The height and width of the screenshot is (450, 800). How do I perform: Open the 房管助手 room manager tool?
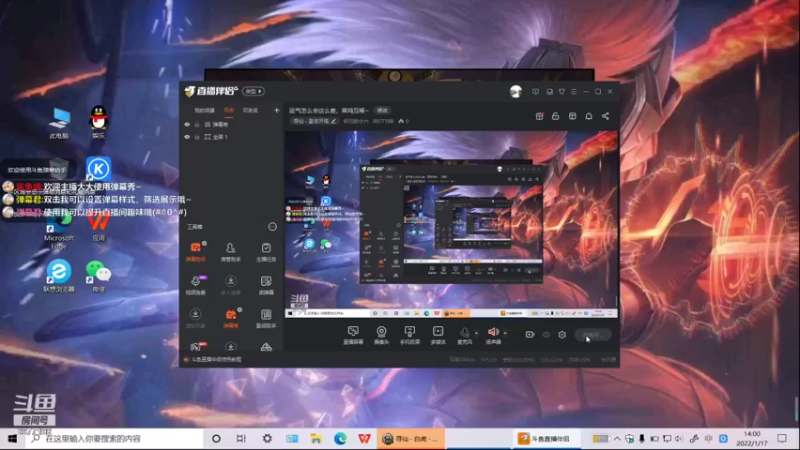click(231, 252)
